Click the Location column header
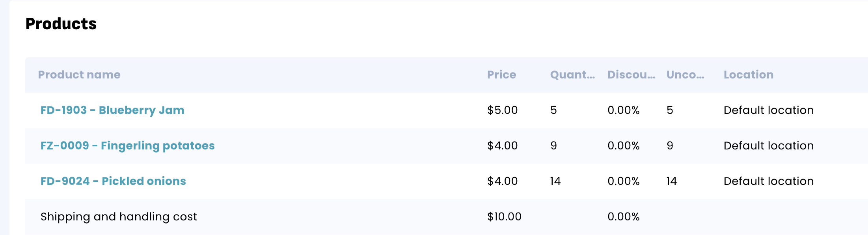This screenshot has width=868, height=235. point(748,75)
